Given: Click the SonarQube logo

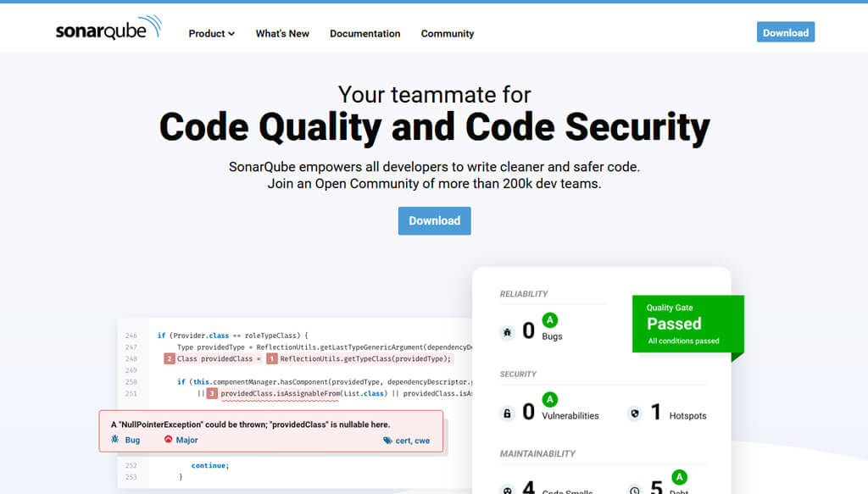Looking at the screenshot, I should coord(108,28).
